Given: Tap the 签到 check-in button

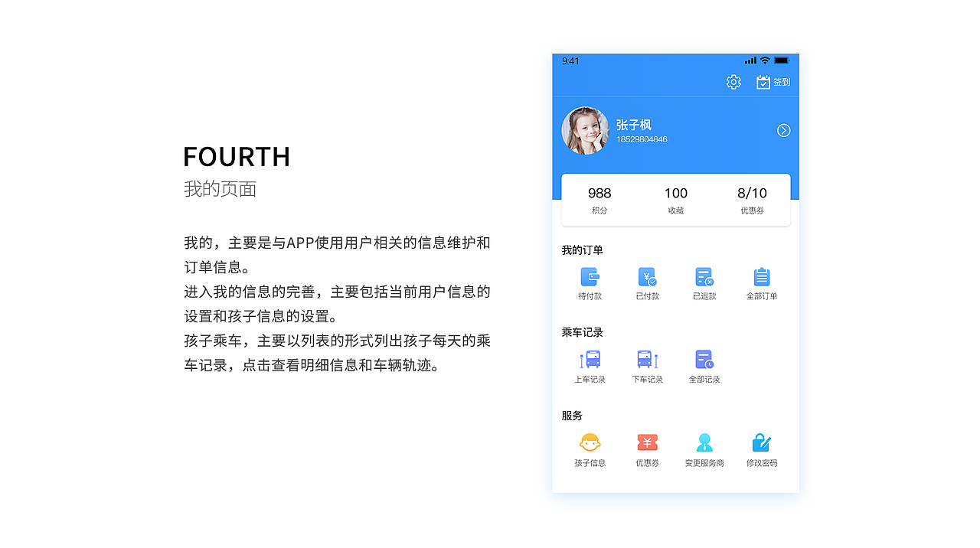Looking at the screenshot, I should (773, 82).
